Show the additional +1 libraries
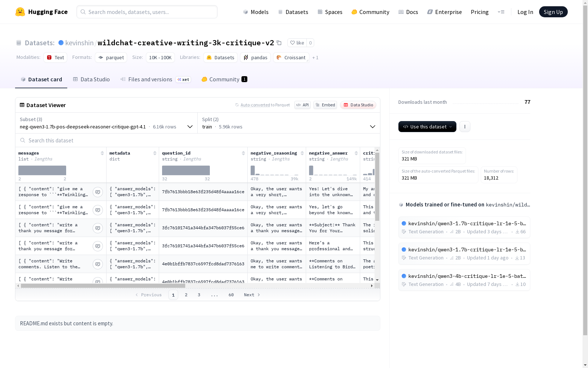The height and width of the screenshot is (368, 588). coord(315,57)
